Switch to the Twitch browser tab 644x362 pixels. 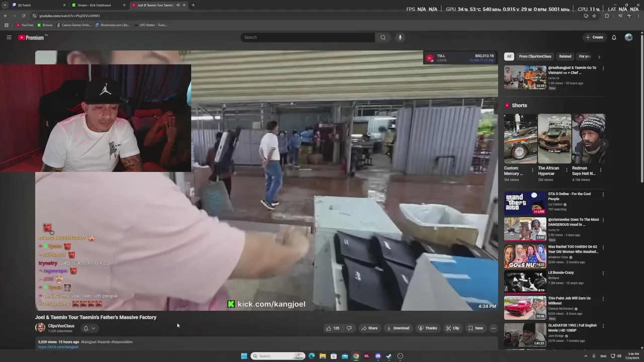pyautogui.click(x=38, y=5)
